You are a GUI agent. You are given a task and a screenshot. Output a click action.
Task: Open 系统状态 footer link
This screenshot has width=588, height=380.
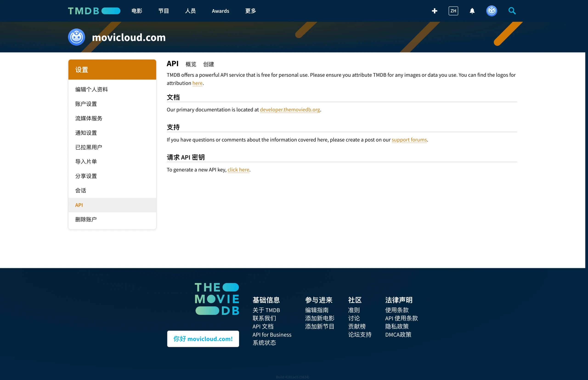click(264, 343)
